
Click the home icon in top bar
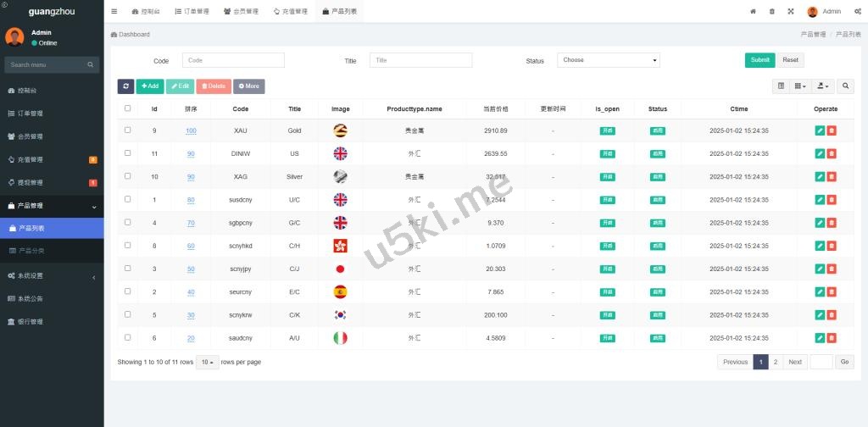[x=753, y=12]
